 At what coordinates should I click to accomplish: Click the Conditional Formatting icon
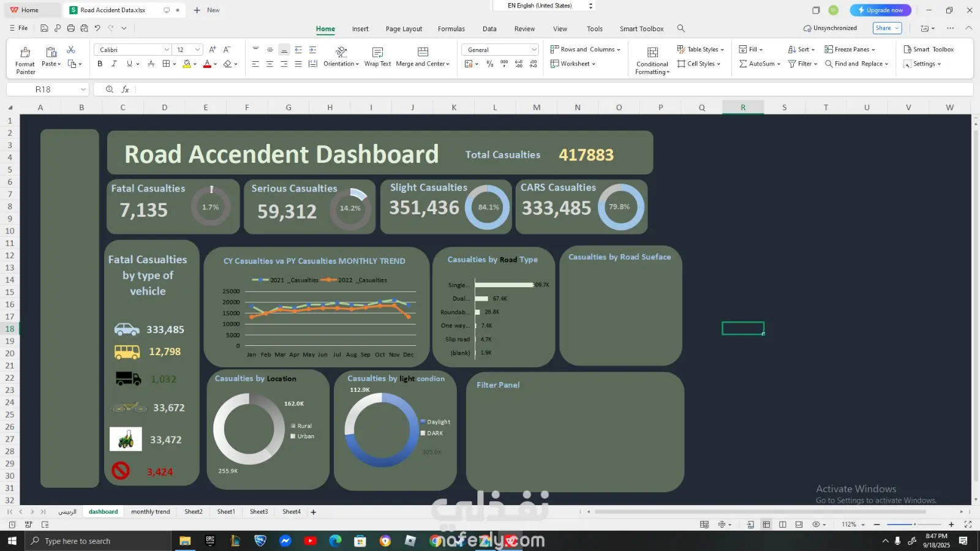click(652, 53)
